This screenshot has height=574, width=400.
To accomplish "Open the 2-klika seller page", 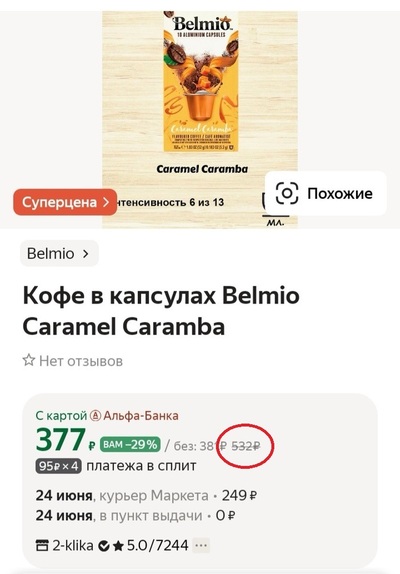I will (73, 545).
